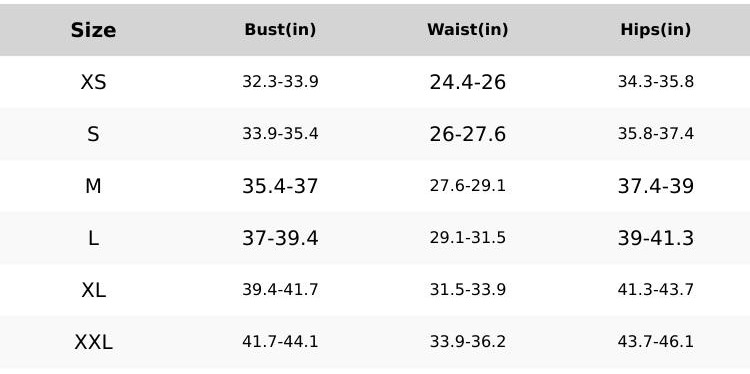Click the XS waist value 24.4-26
The width and height of the screenshot is (750, 374).
point(467,82)
